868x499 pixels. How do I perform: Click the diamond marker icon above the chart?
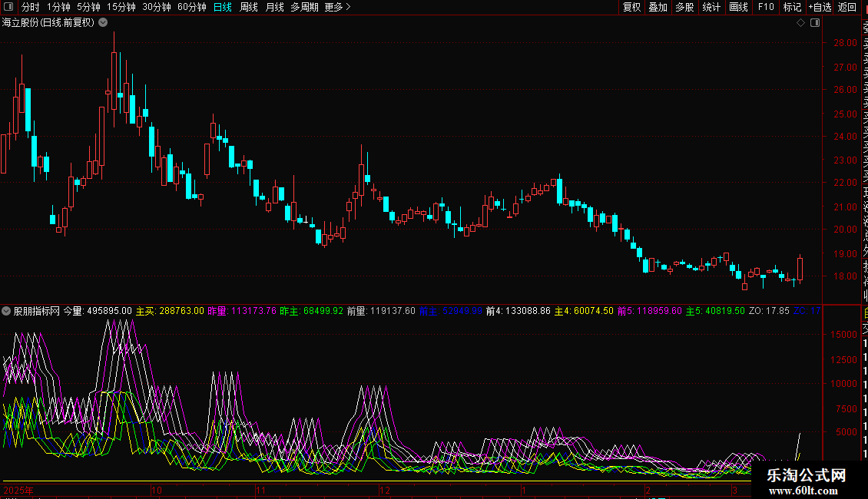pyautogui.click(x=800, y=23)
